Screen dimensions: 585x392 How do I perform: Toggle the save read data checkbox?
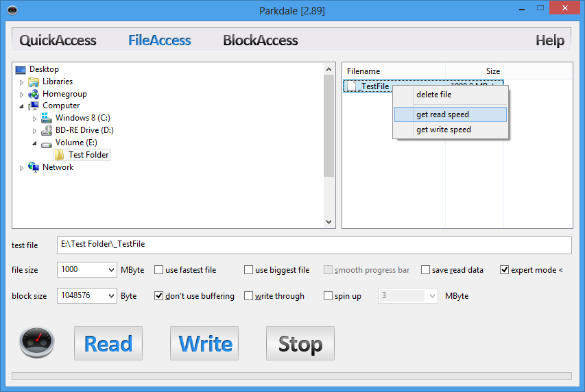(x=425, y=269)
